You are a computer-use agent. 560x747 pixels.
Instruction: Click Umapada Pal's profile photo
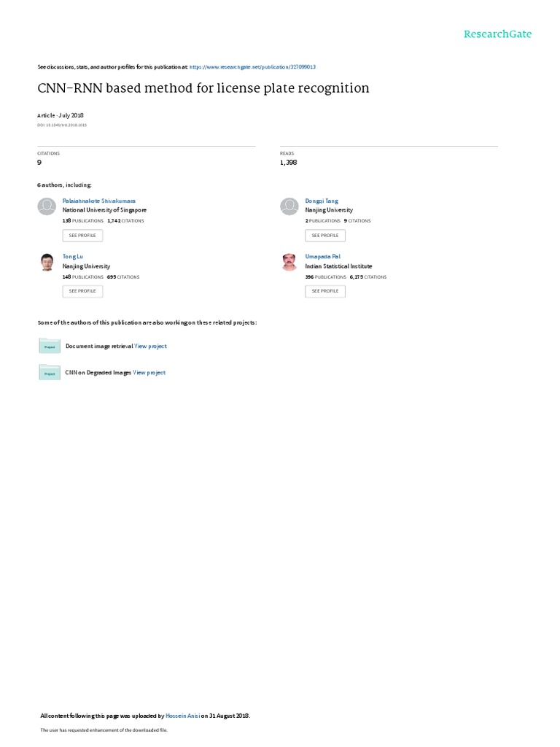pyautogui.click(x=289, y=262)
